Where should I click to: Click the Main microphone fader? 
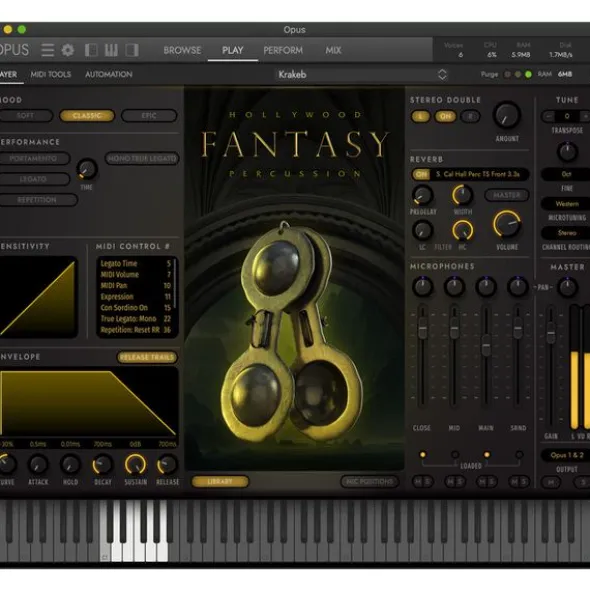486,345
